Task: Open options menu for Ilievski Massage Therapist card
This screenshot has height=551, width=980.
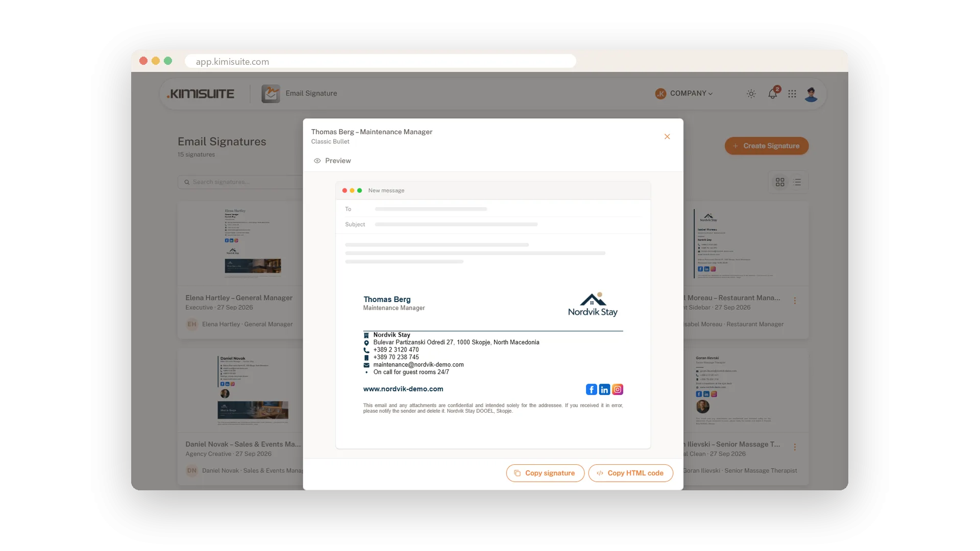Action: coord(795,447)
